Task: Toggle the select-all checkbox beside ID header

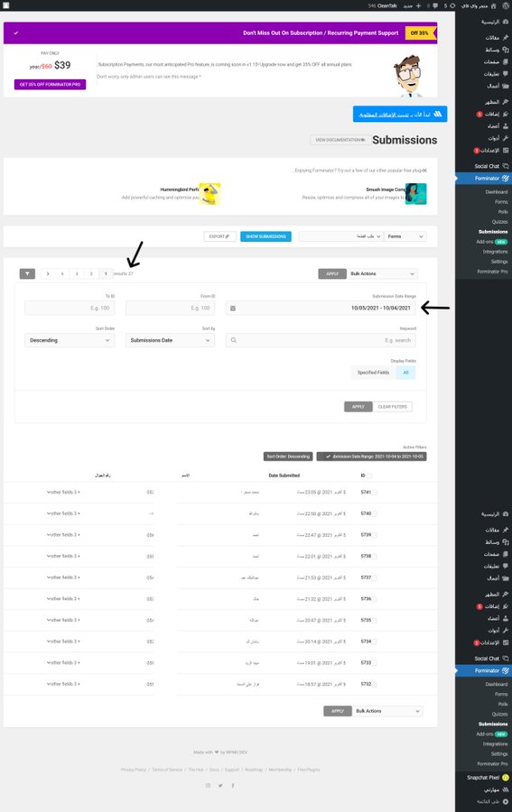Action: 369,475
